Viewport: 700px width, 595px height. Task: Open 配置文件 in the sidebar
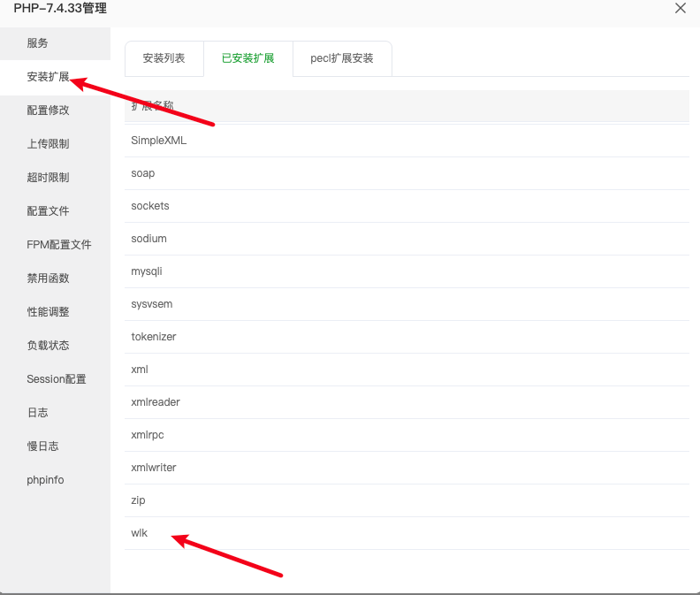48,211
